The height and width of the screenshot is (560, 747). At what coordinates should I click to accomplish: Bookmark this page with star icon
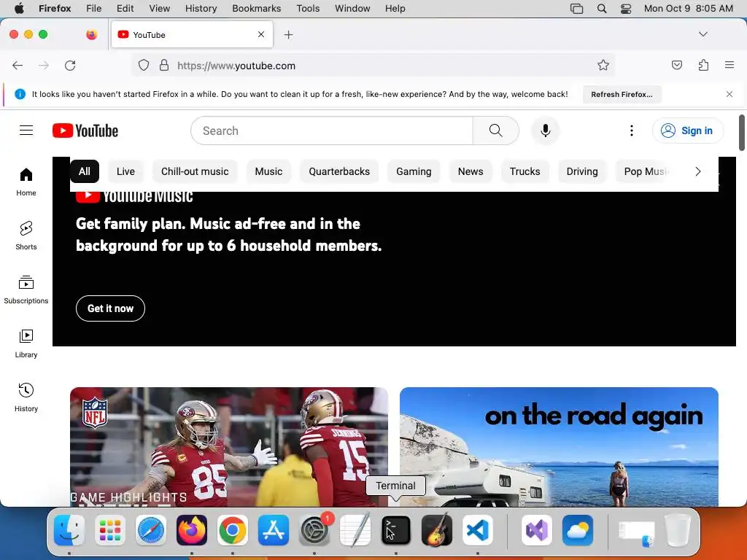tap(603, 65)
